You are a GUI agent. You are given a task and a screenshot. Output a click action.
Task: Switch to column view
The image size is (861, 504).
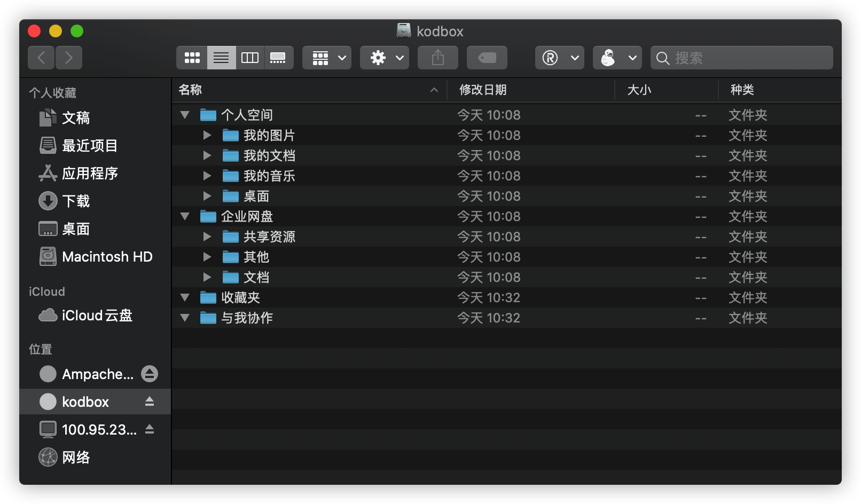pos(249,58)
